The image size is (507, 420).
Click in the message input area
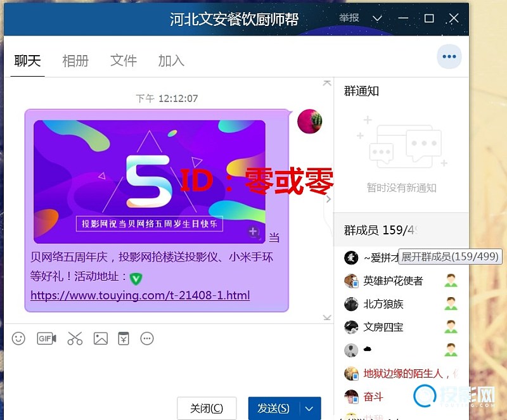tap(168, 372)
